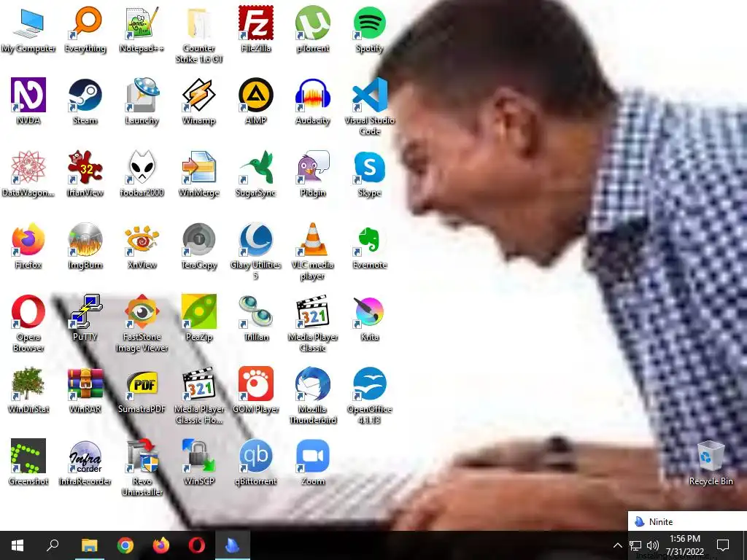The width and height of the screenshot is (747, 560).
Task: Select the FileZilla desktop shortcut
Action: [x=256, y=29]
